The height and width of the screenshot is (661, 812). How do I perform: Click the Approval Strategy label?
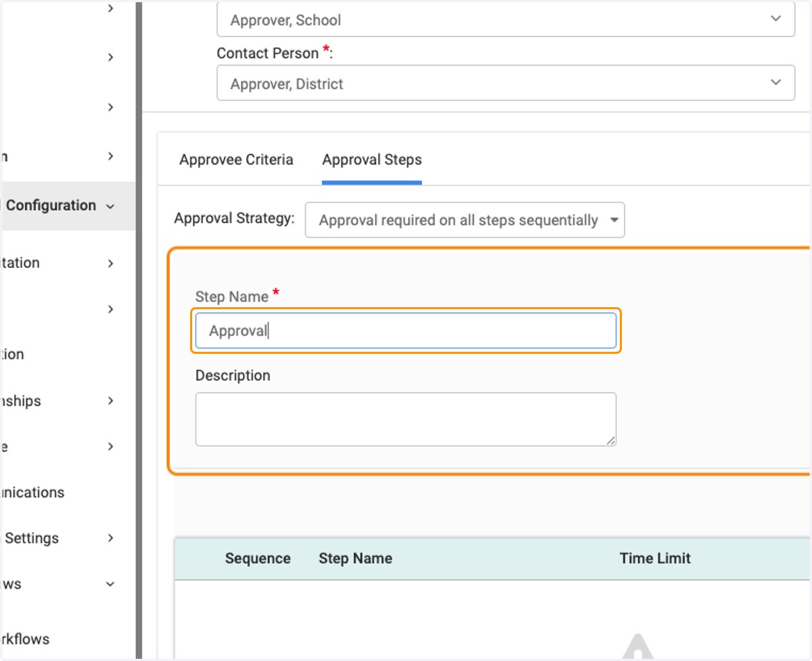tap(234, 219)
